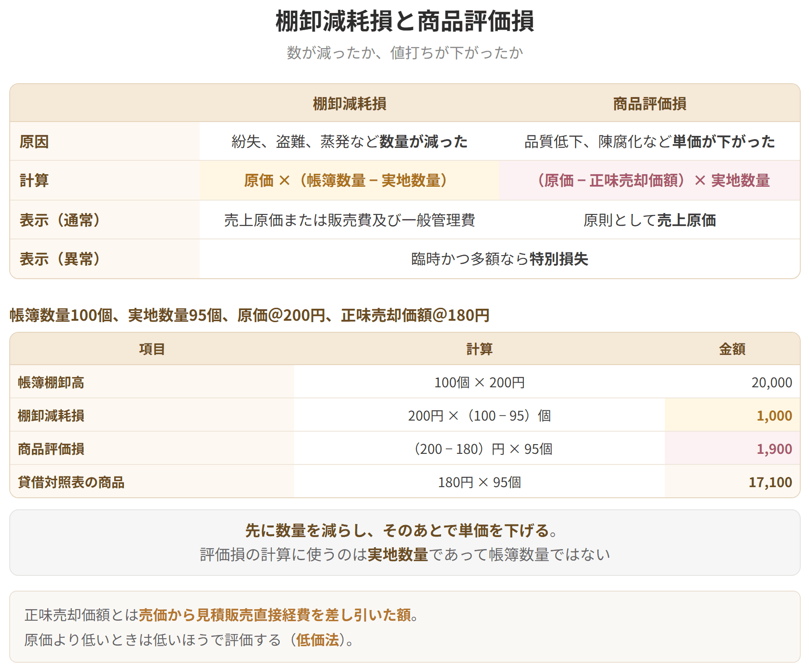Screen dimensions: 810x672
Task: Click the cell 臨時かつ多額なら特別損失
Action: (500, 259)
